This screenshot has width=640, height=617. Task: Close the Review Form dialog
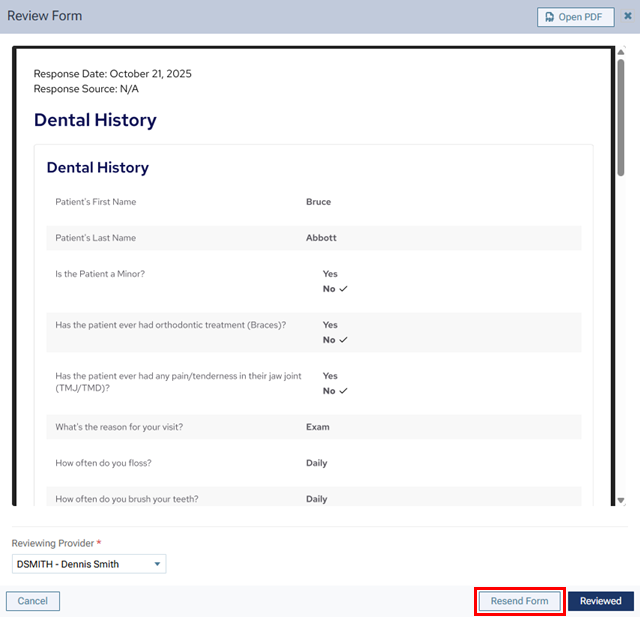(x=628, y=16)
